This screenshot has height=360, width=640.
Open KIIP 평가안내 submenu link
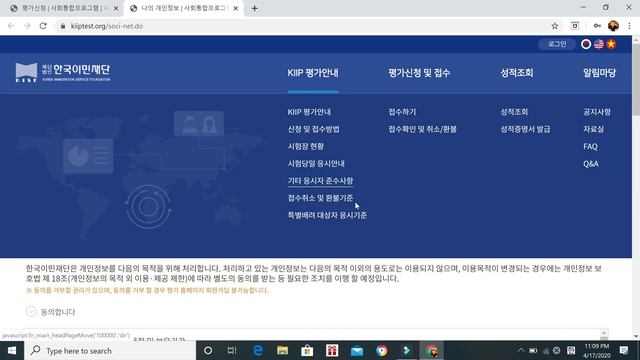[x=309, y=112]
